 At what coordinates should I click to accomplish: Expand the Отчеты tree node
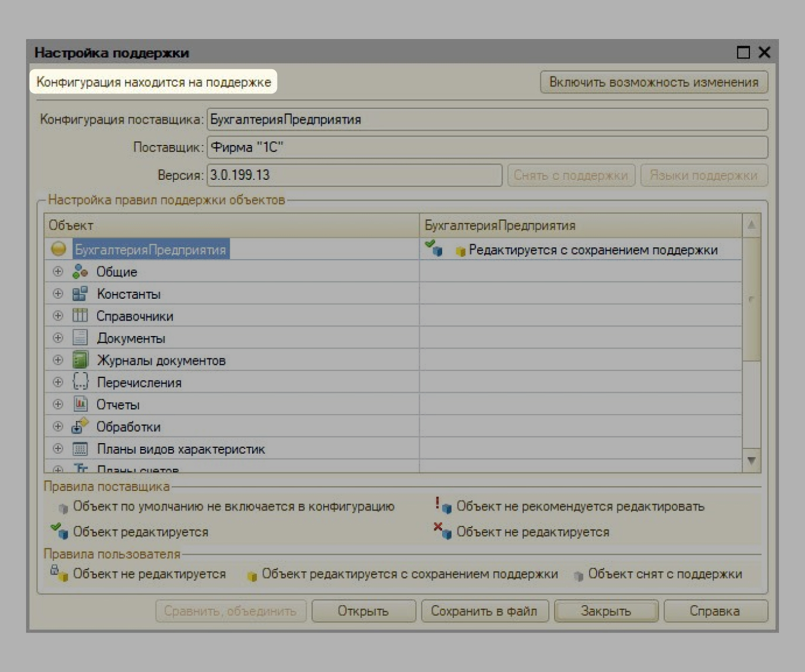point(58,404)
